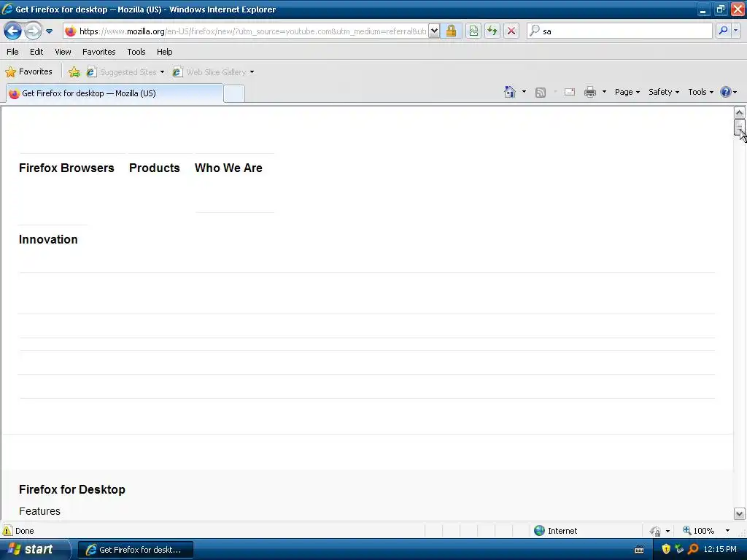This screenshot has width=747, height=560.
Task: Click the vertical scrollbar thumb
Action: 740,128
